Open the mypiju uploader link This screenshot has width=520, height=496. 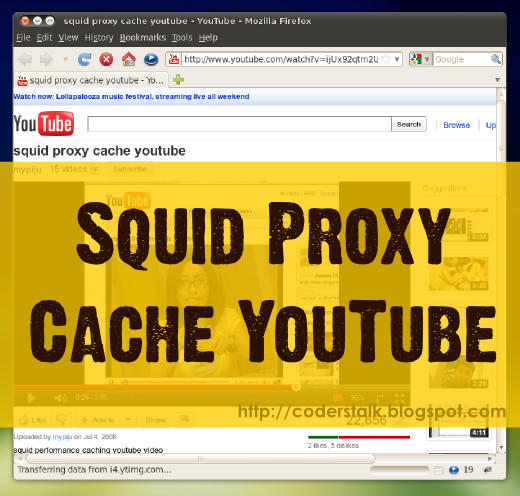[x=62, y=437]
